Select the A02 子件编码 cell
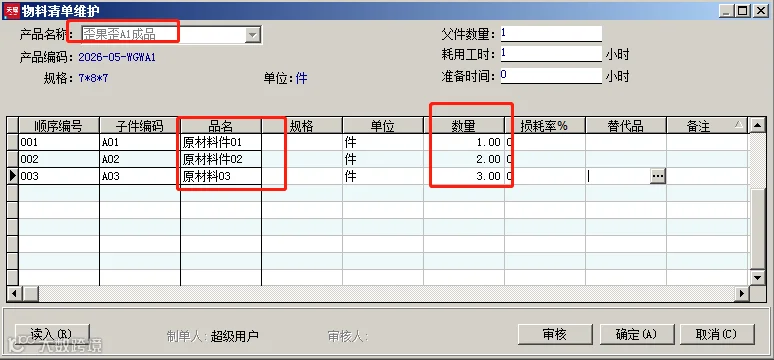Viewport: 774px width, 360px height. (140, 160)
